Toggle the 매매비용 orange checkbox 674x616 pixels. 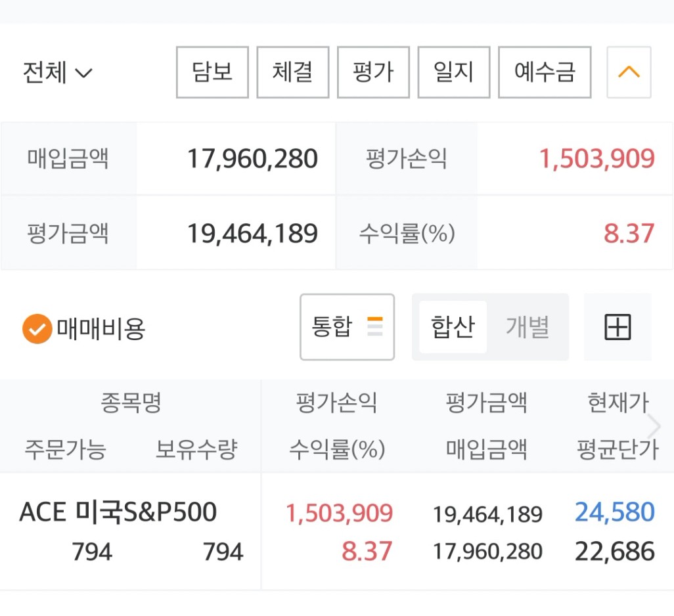pyautogui.click(x=37, y=328)
